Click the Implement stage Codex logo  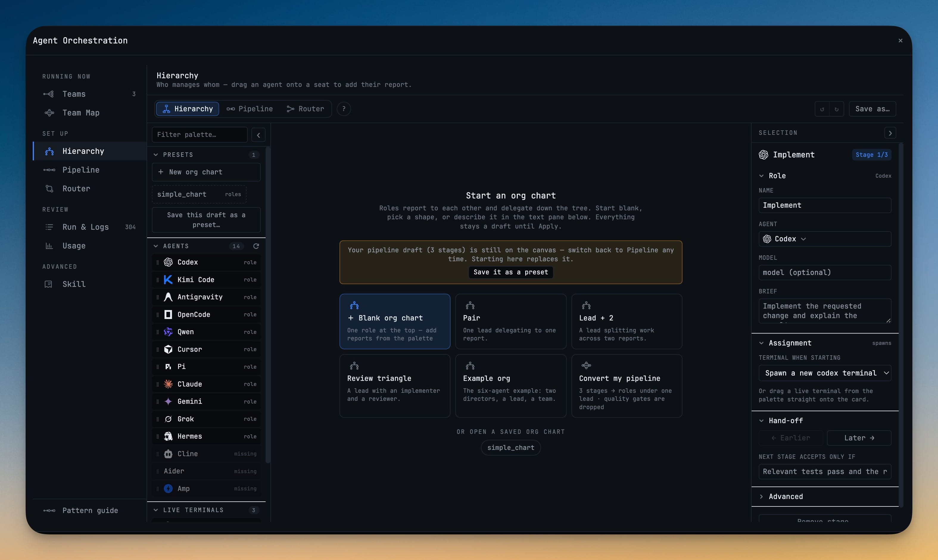point(764,155)
